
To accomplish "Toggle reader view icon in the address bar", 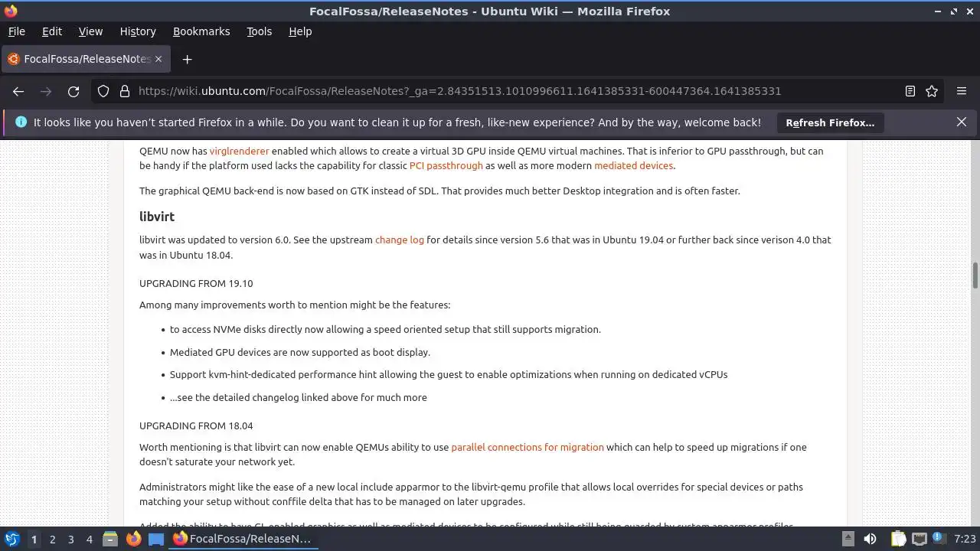I will pos(910,91).
